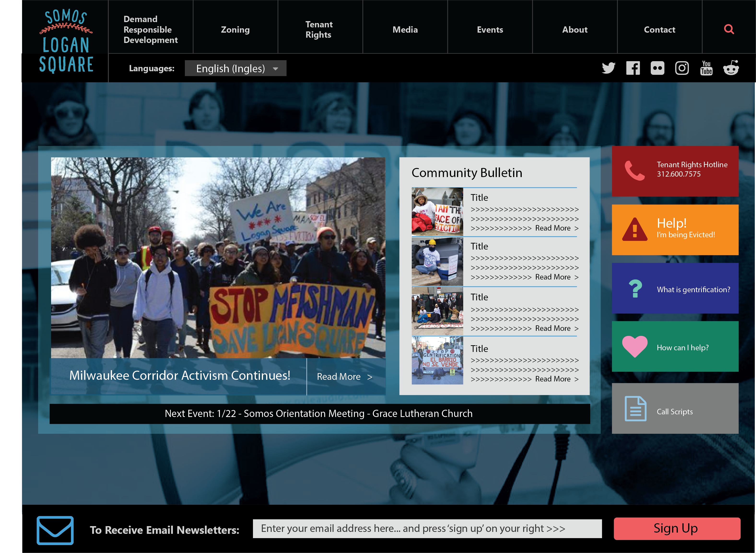Click the envelope newsletter icon
The width and height of the screenshot is (756, 553).
tap(55, 530)
